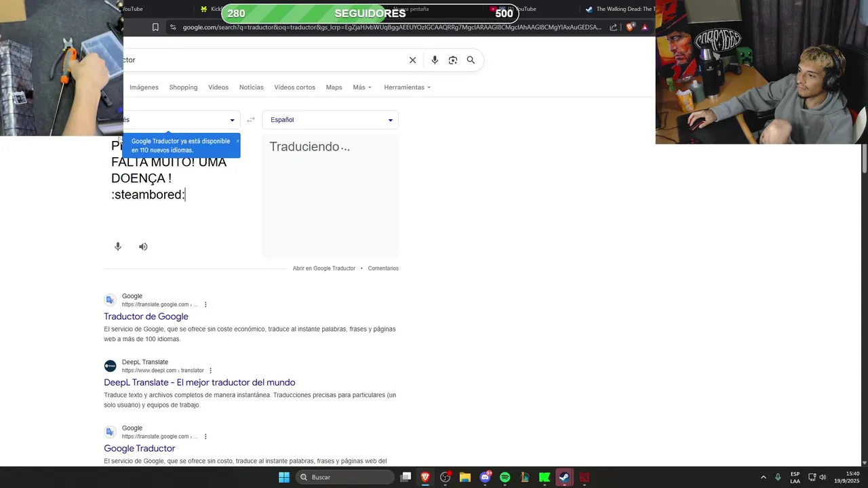Viewport: 868px width, 488px height.
Task: Open File Explorer from taskbar
Action: pyautogui.click(x=465, y=477)
